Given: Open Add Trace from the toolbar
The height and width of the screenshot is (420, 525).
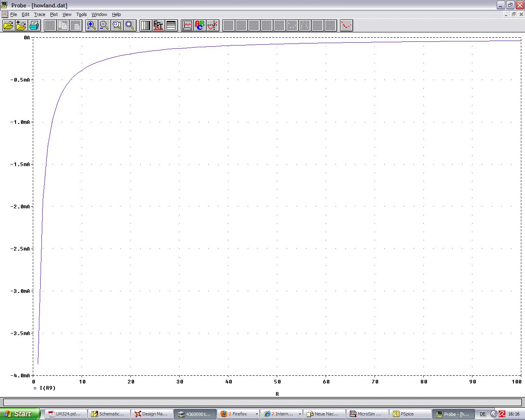Looking at the screenshot, I should (x=187, y=26).
